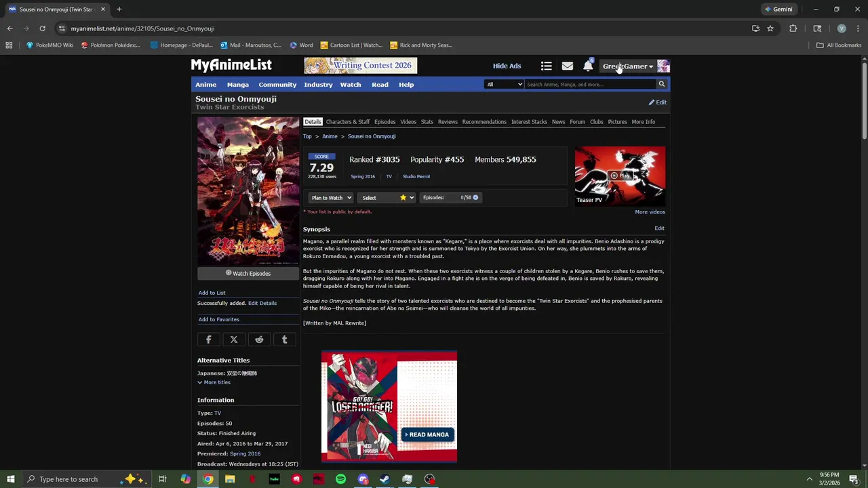Open Hulu app from the taskbar
Viewport: 868px width, 488px height.
[x=274, y=479]
